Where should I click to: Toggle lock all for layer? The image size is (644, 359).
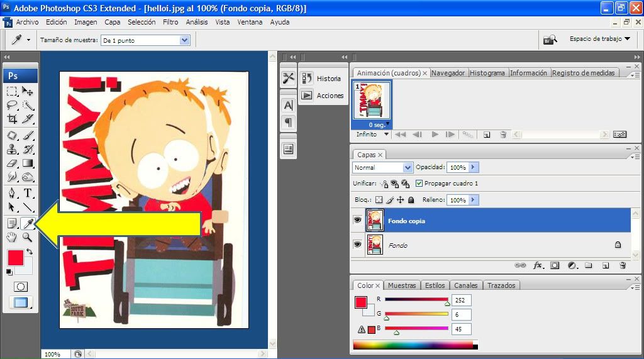click(411, 200)
